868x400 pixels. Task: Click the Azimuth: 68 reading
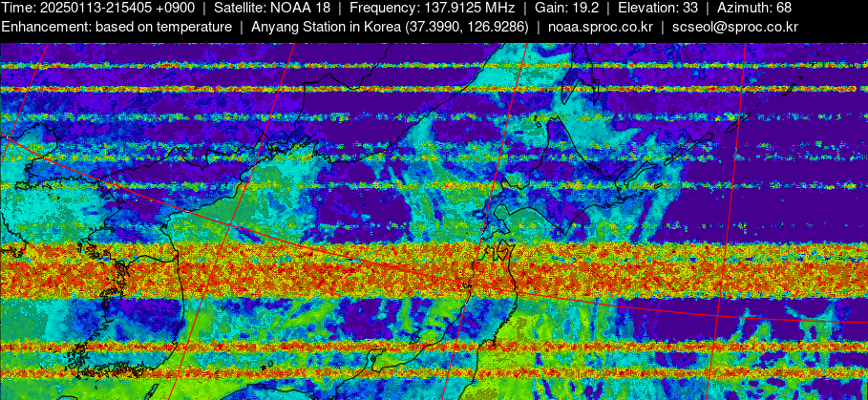753,8
